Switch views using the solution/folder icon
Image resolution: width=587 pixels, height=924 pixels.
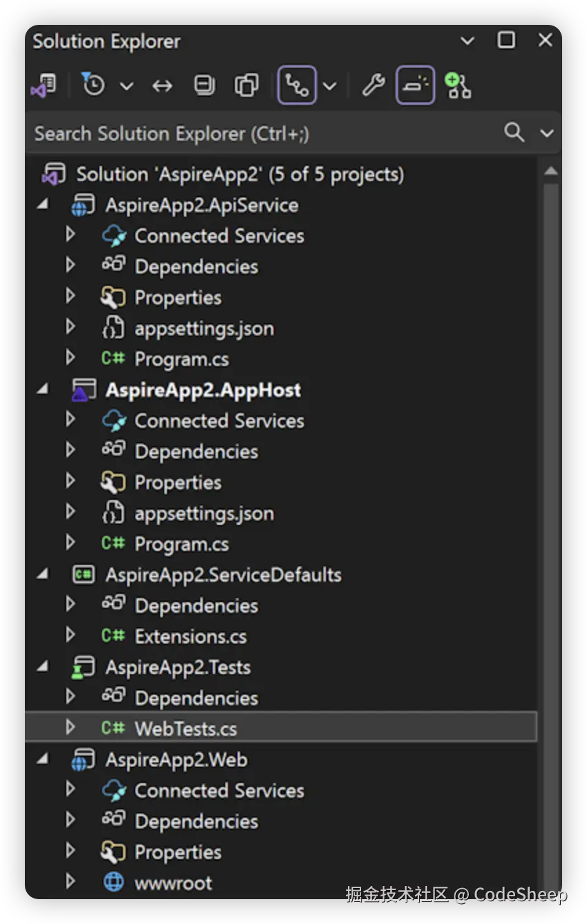(44, 86)
